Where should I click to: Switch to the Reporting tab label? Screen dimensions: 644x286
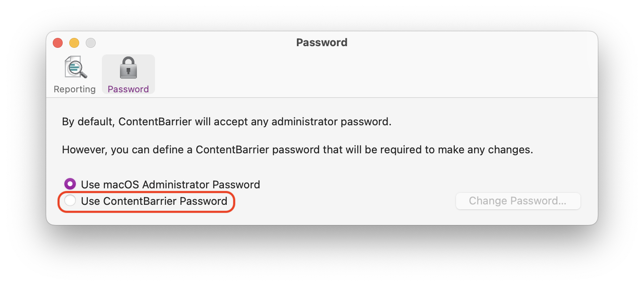coord(75,89)
